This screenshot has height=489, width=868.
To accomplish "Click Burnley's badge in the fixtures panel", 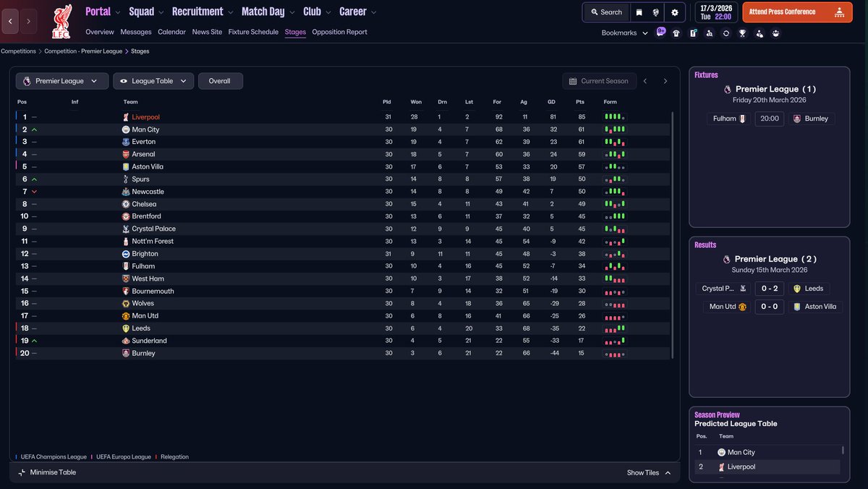I will click(797, 119).
